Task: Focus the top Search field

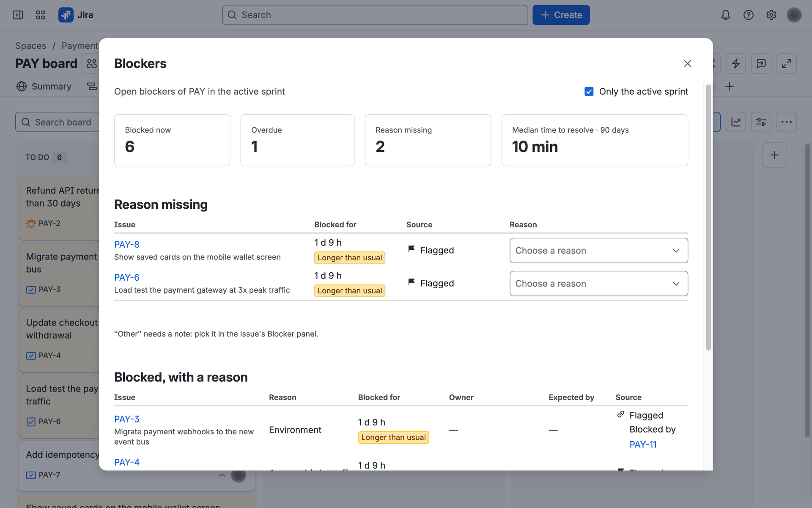Action: pyautogui.click(x=375, y=15)
